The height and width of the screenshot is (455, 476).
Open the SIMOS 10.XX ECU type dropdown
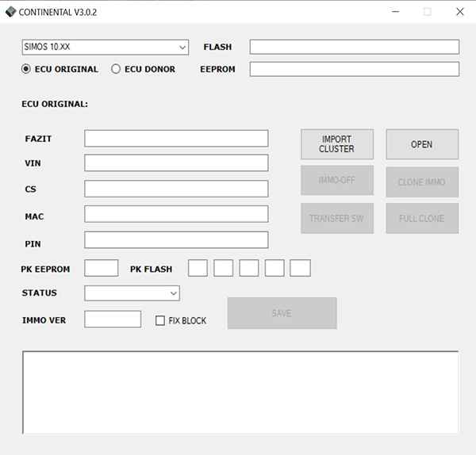click(106, 48)
